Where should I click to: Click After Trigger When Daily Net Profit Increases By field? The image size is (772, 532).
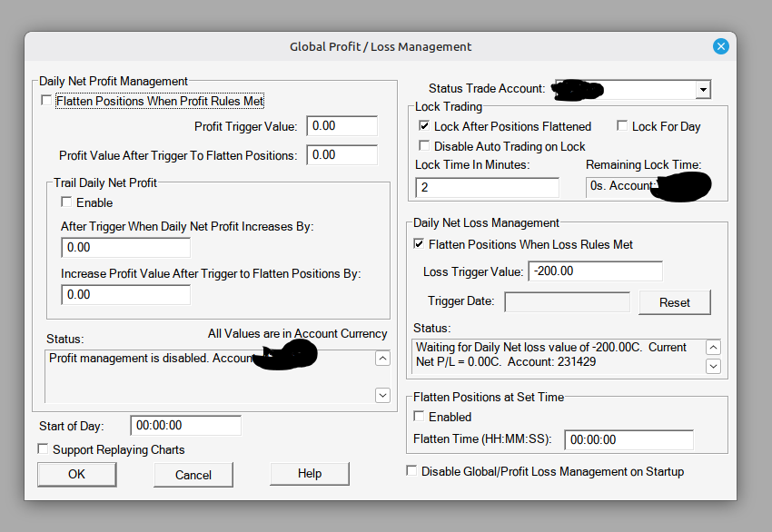[x=125, y=247]
